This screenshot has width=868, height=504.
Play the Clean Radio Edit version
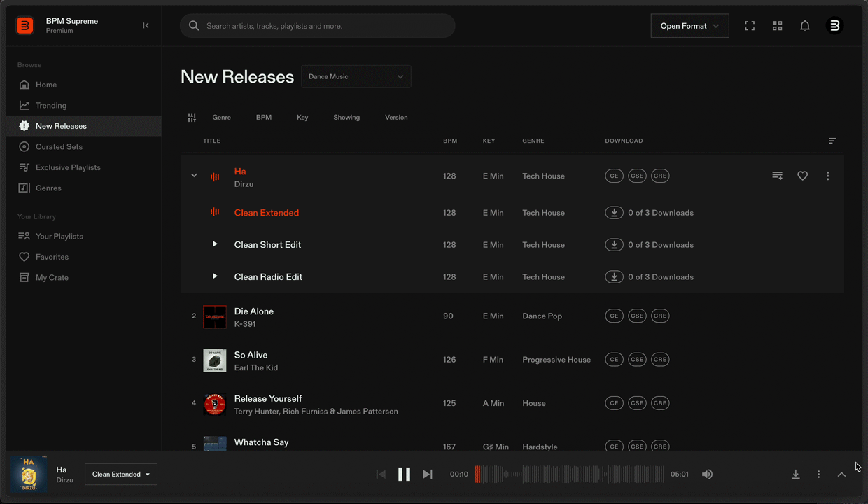click(x=215, y=276)
